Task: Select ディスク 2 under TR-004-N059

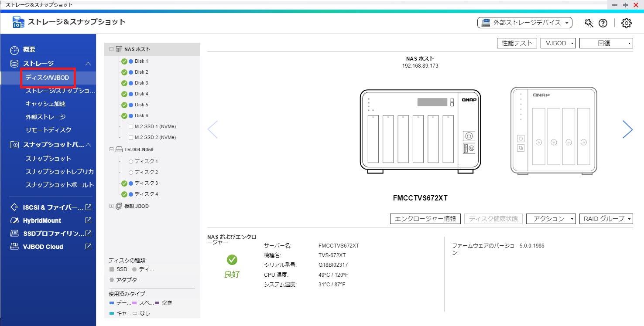Action: (146, 172)
